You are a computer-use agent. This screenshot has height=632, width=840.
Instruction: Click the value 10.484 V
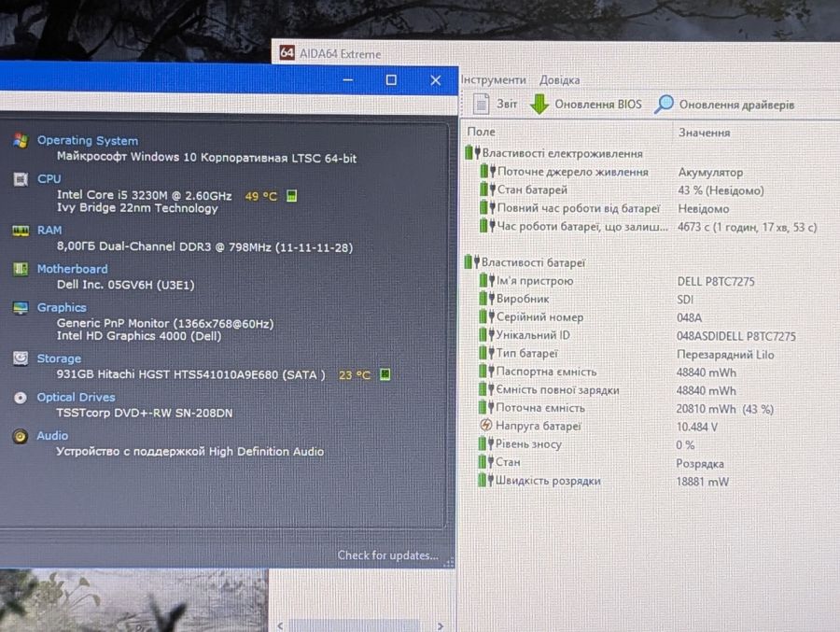[696, 427]
